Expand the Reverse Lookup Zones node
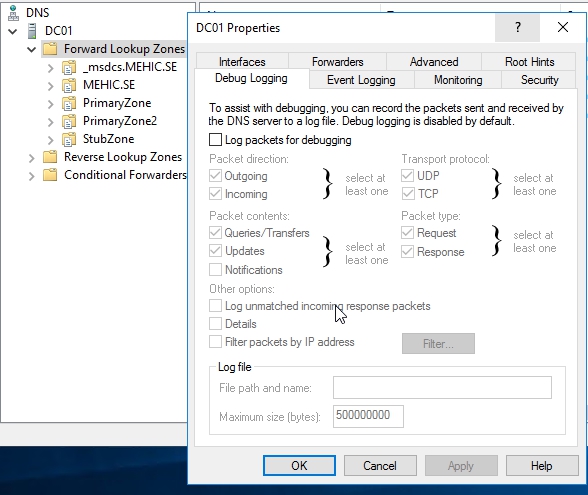588x495 pixels. (x=32, y=158)
